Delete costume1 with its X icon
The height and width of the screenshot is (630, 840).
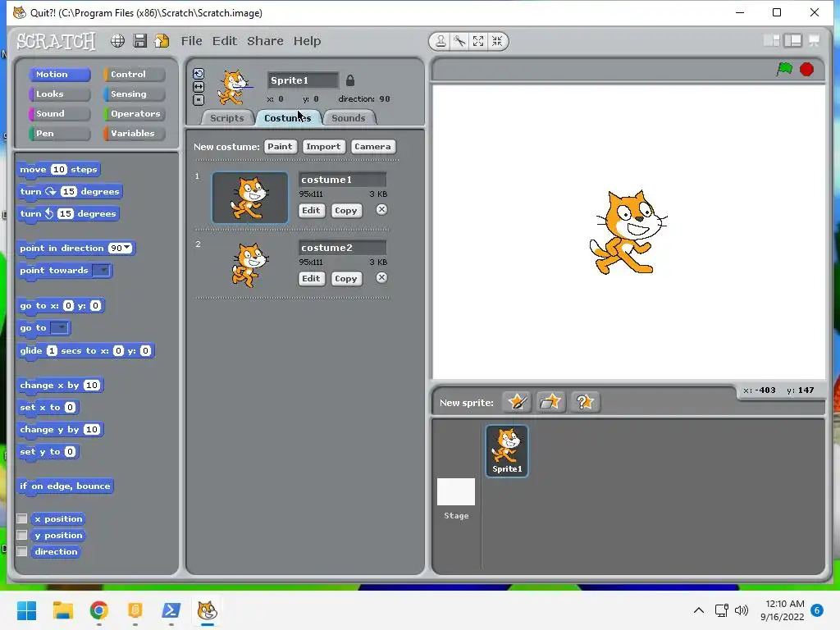[x=381, y=209]
